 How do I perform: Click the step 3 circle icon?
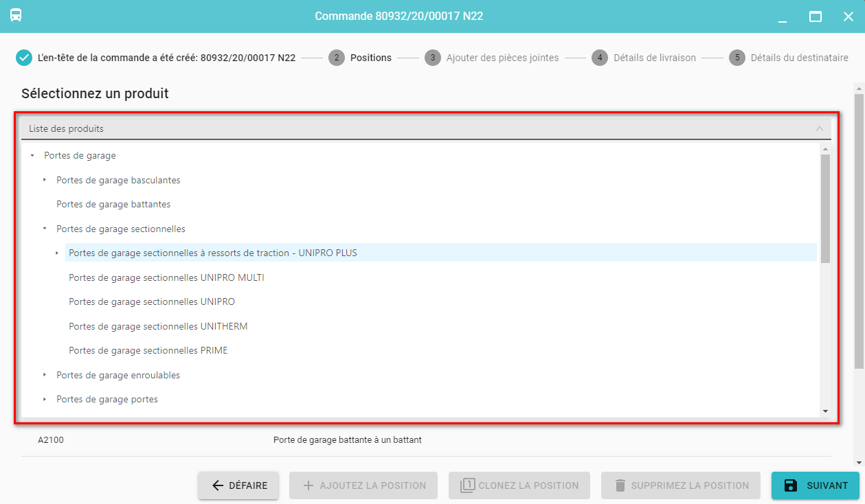(432, 58)
